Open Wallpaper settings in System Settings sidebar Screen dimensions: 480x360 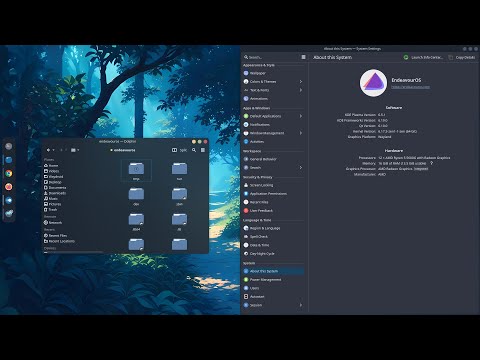(x=273, y=73)
